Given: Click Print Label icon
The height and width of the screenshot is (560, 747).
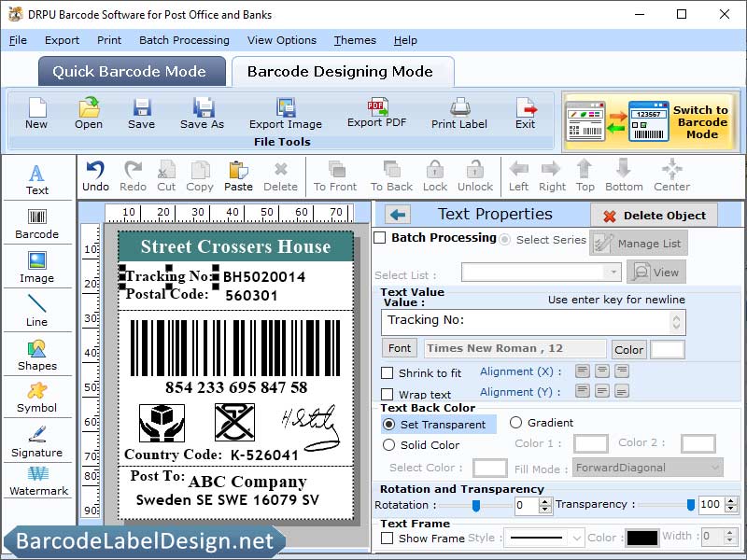Looking at the screenshot, I should [x=459, y=113].
